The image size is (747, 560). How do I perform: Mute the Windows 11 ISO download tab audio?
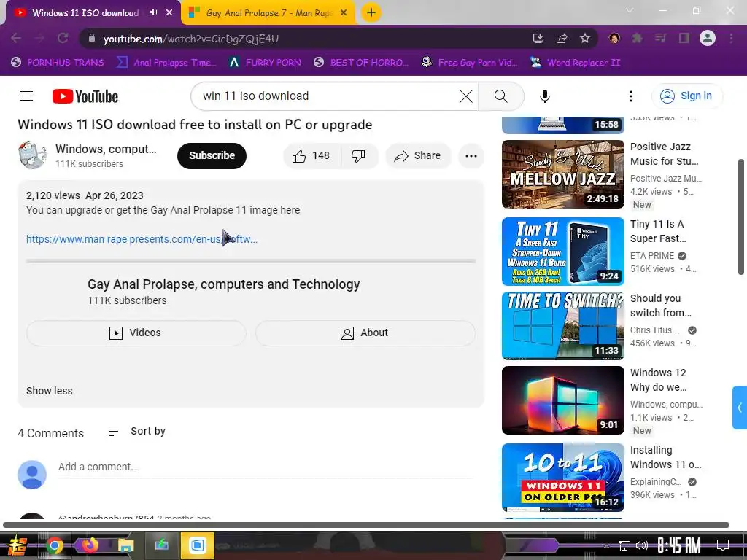click(153, 12)
